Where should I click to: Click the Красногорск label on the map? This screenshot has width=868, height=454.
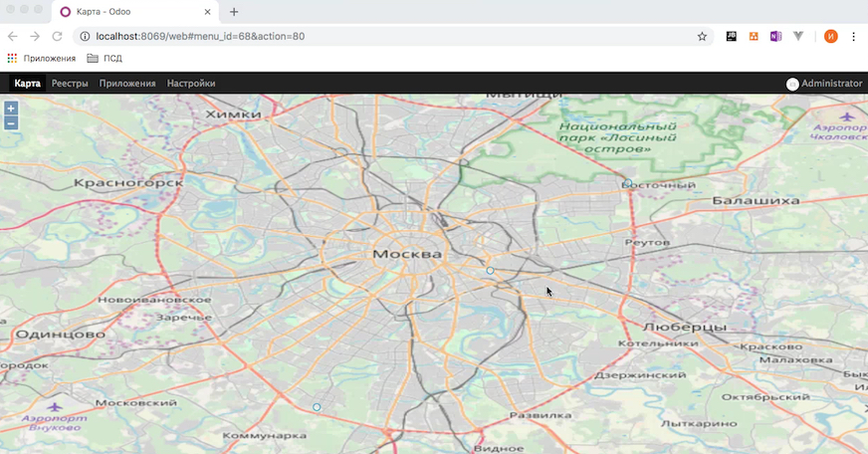click(x=128, y=183)
